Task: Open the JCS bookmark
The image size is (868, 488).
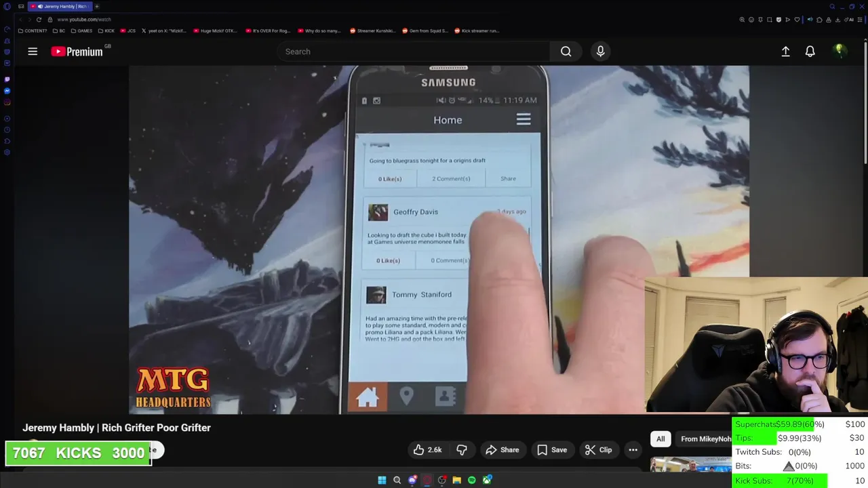Action: 128,30
